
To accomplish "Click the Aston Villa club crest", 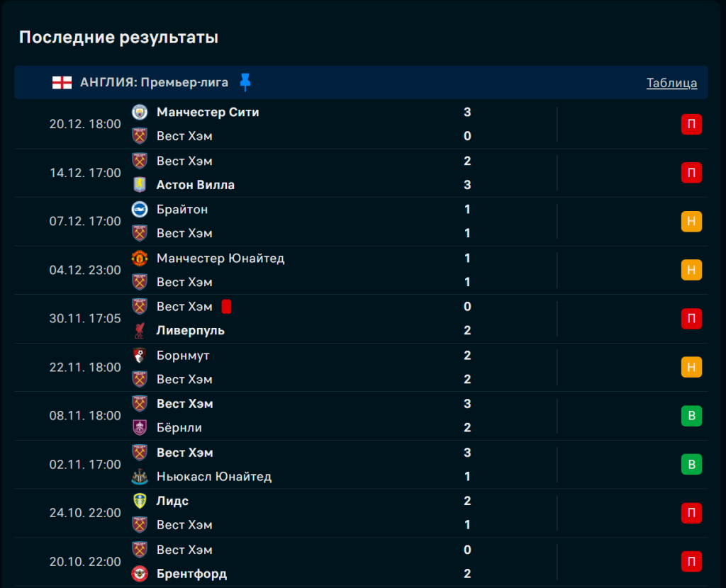I will click(x=140, y=185).
